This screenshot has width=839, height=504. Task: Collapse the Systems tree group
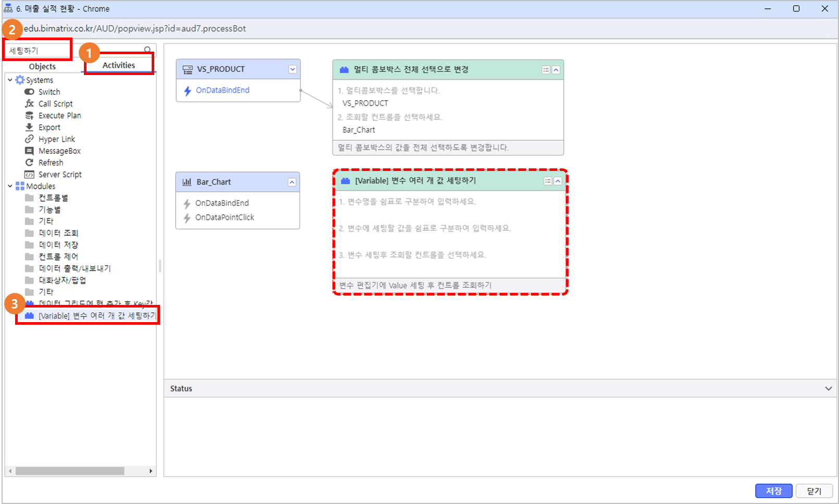tap(10, 80)
